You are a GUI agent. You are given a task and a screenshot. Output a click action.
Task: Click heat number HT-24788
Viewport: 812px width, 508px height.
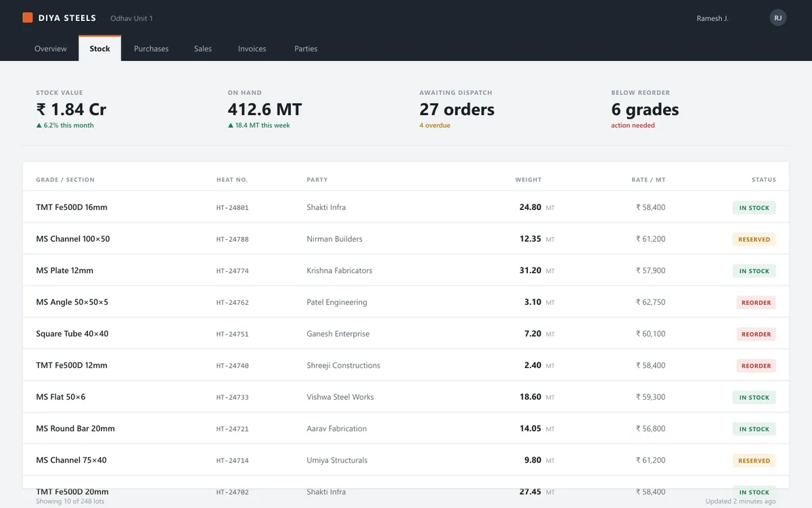(x=232, y=239)
